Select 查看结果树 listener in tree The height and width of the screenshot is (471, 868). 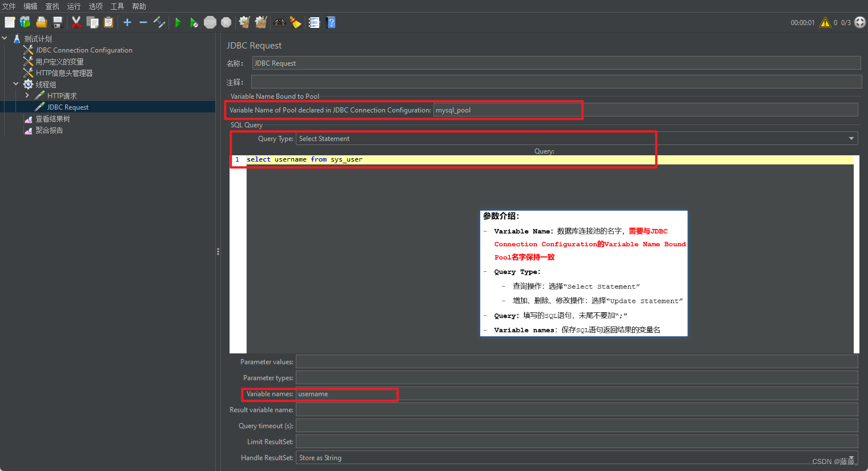point(53,119)
